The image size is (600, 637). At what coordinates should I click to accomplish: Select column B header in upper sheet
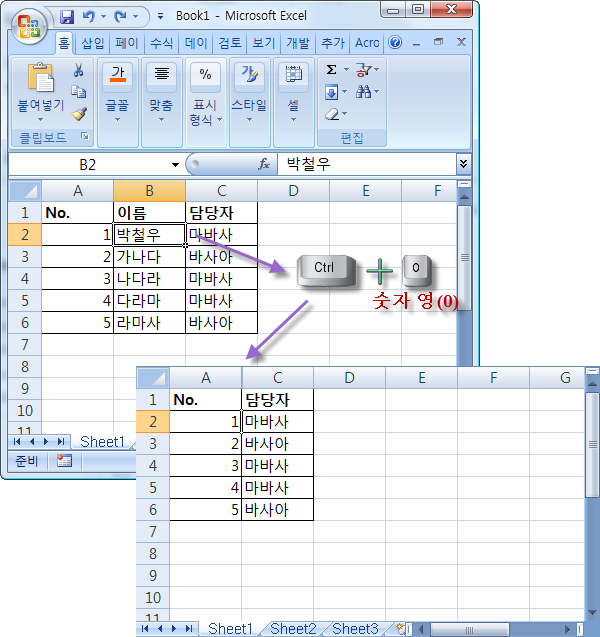(149, 191)
